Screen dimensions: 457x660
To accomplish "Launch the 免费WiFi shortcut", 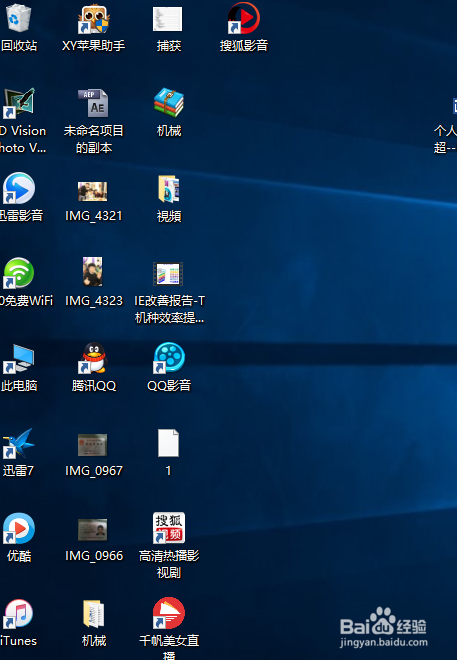I will [x=19, y=273].
